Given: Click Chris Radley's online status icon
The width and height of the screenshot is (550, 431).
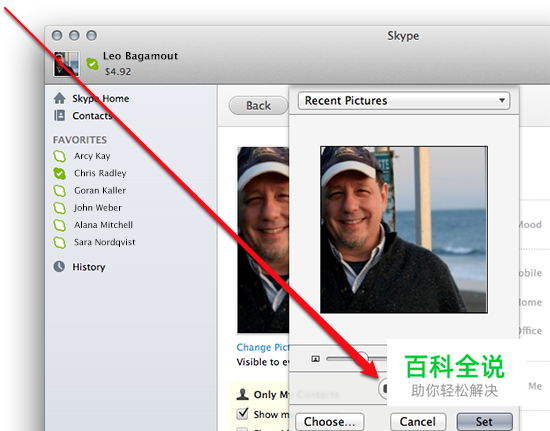Looking at the screenshot, I should [x=60, y=173].
